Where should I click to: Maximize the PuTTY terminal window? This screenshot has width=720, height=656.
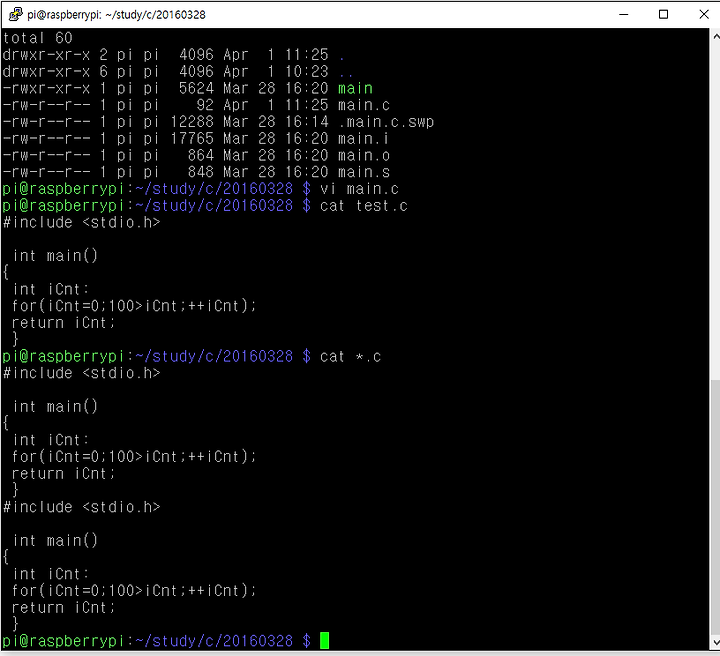[663, 14]
